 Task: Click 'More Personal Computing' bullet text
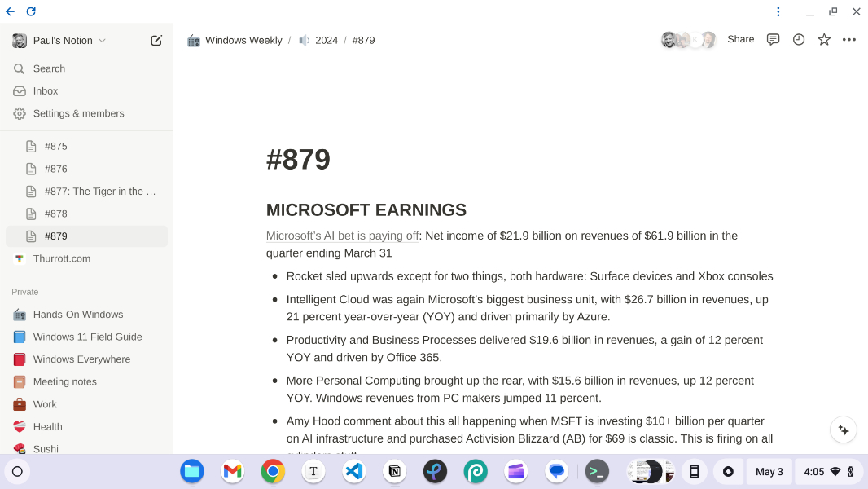tap(519, 390)
